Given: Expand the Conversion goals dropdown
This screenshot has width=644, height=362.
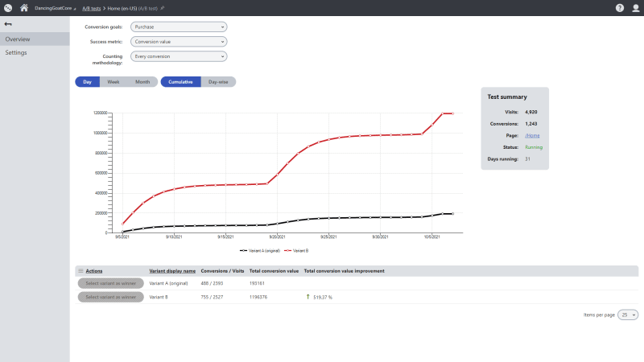Looking at the screenshot, I should (178, 27).
